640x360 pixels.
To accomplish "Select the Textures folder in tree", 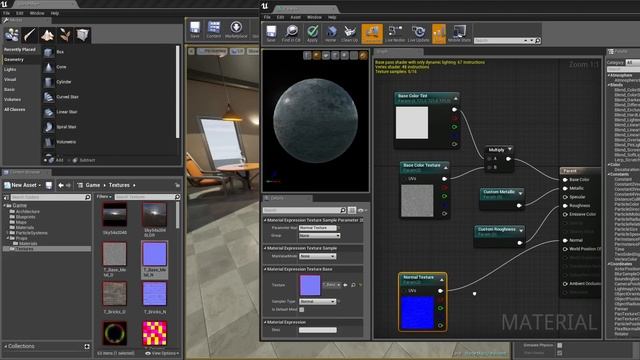I will point(47,249).
